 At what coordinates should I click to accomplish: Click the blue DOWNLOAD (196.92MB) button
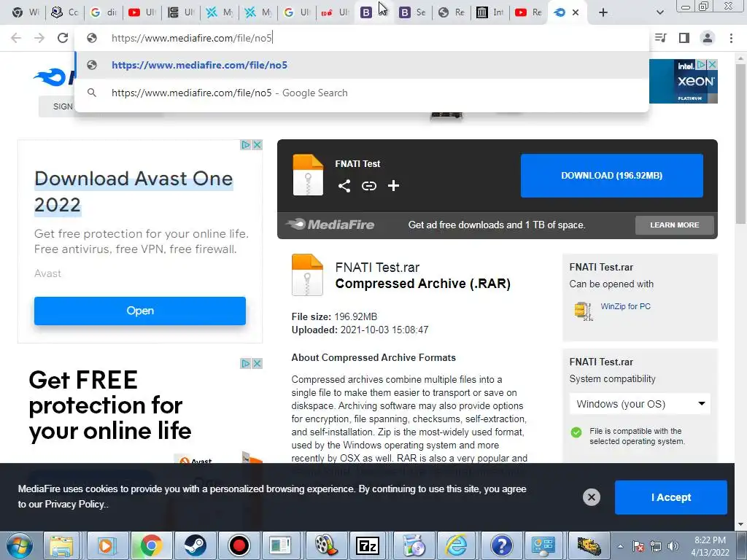[612, 175]
